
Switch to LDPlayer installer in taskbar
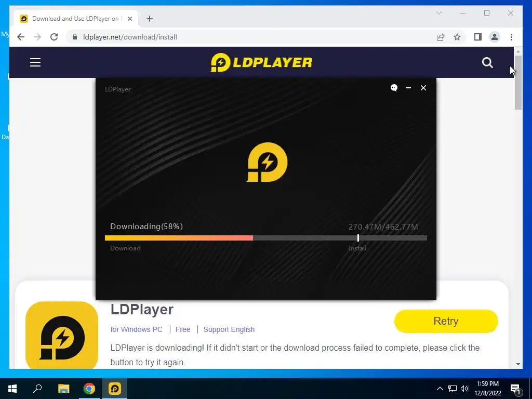coord(115,389)
